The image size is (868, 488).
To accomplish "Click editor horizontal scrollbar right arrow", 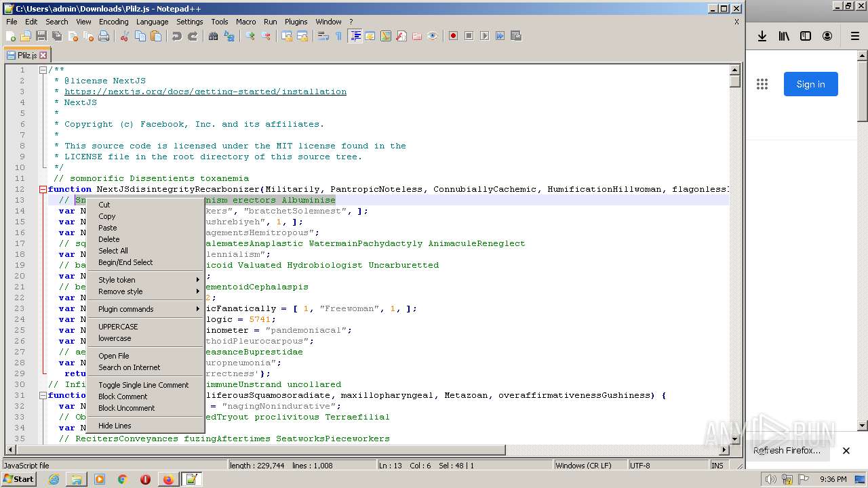I will pyautogui.click(x=724, y=449).
